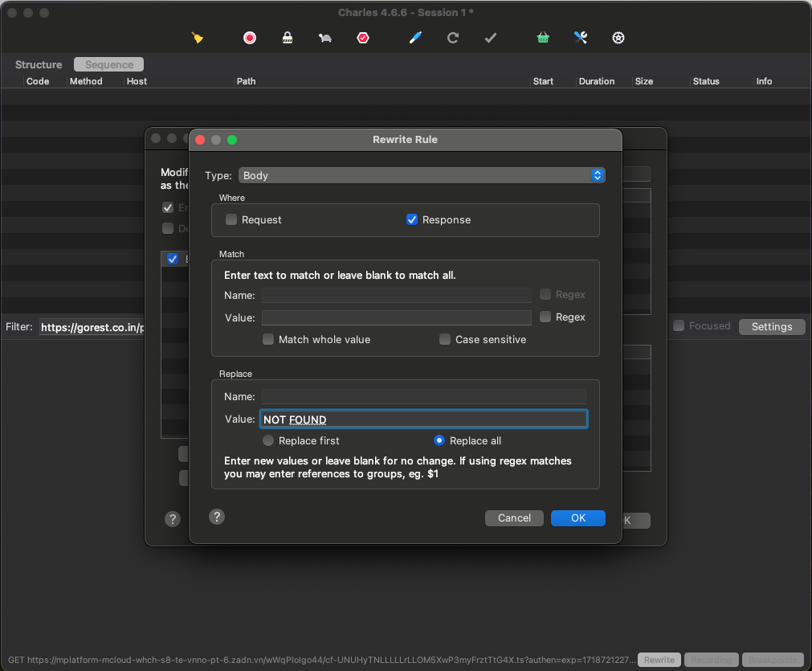812x671 pixels.
Task: Enable throttling with the turtle icon
Action: (x=324, y=37)
